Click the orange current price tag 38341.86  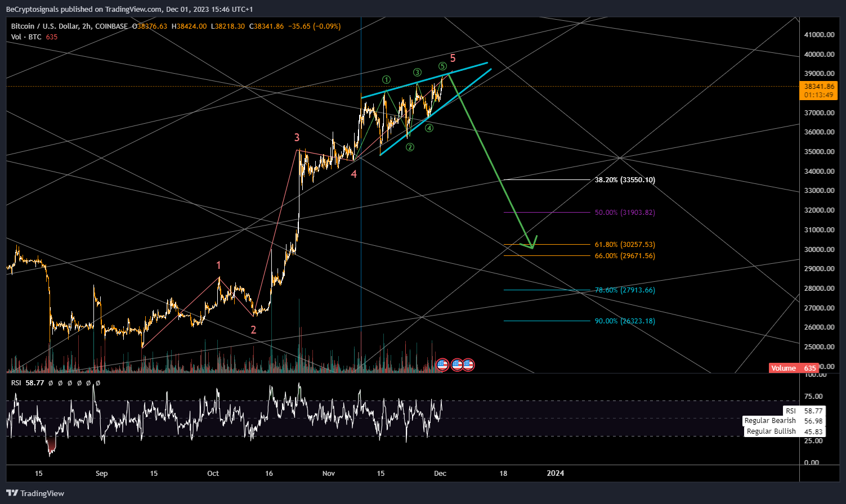click(818, 87)
